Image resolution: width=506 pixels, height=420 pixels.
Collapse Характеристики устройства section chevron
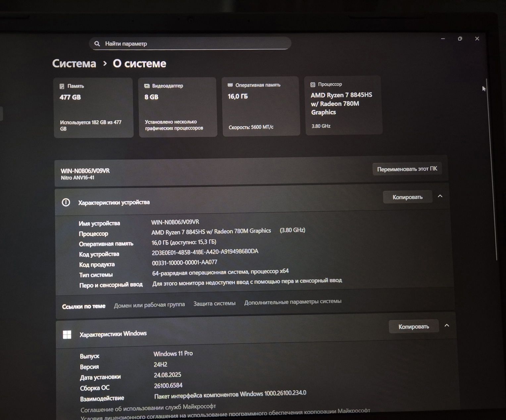coord(440,196)
